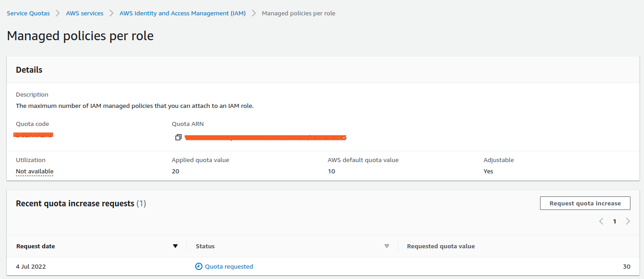
Task: Open Service Quotas breadcrumb link
Action: (x=28, y=13)
